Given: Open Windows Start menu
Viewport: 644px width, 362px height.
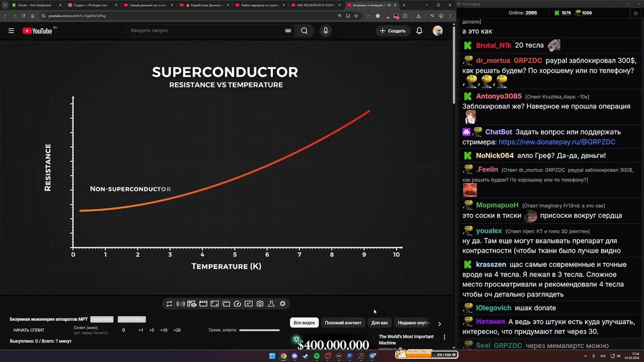Looking at the screenshot, I should pyautogui.click(x=272, y=356).
